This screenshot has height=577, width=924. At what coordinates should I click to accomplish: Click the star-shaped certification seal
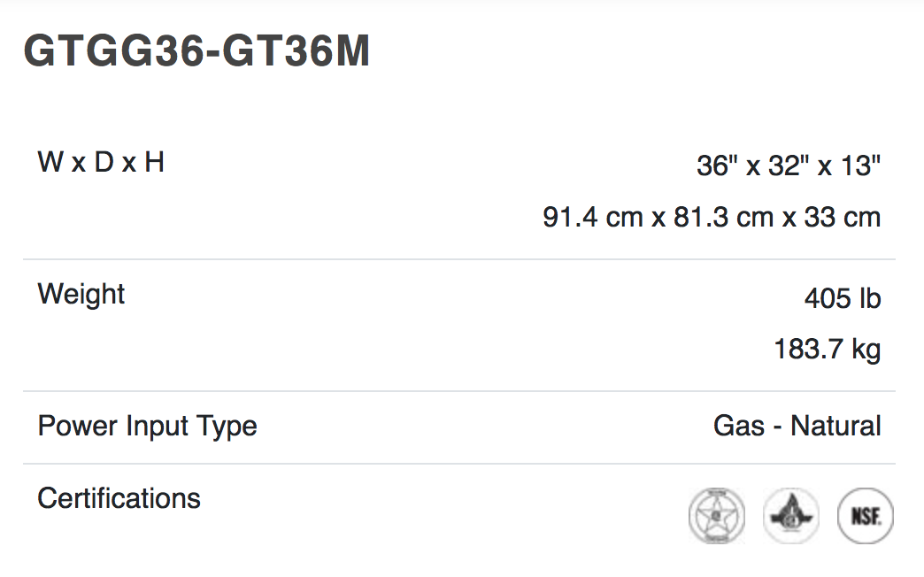[717, 516]
